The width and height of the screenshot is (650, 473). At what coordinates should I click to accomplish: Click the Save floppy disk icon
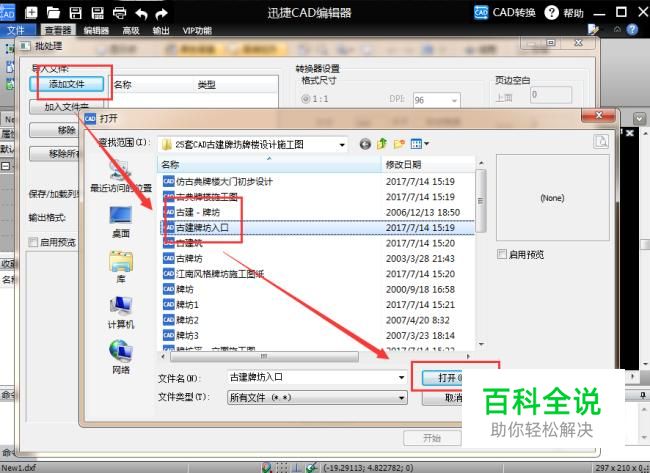(x=75, y=12)
